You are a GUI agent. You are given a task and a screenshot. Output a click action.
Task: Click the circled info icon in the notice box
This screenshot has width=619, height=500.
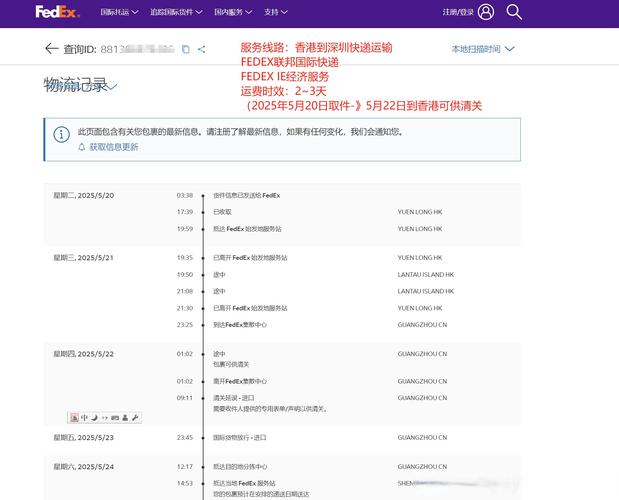pyautogui.click(x=62, y=135)
